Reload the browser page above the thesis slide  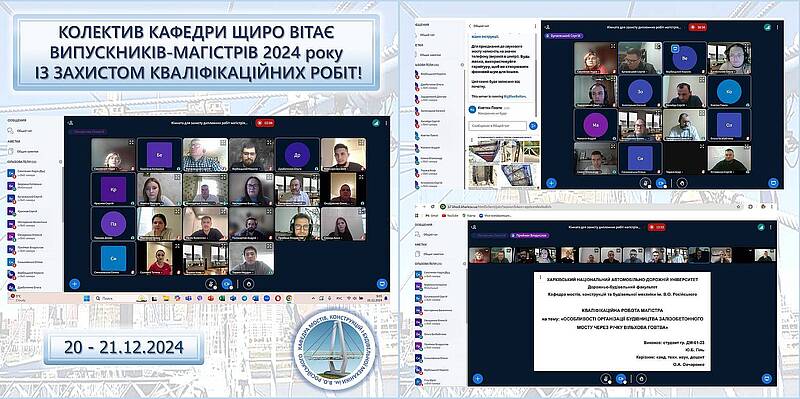pyautogui.click(x=433, y=207)
